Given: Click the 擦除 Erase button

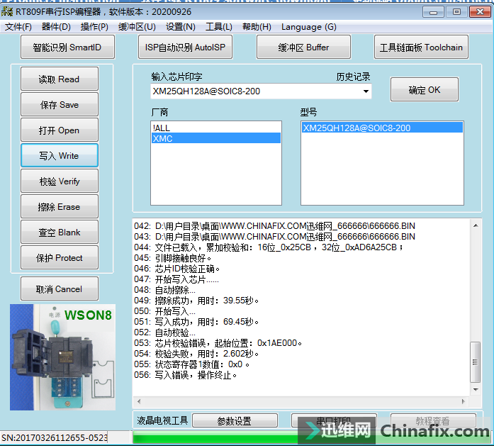Looking at the screenshot, I should (60, 207).
